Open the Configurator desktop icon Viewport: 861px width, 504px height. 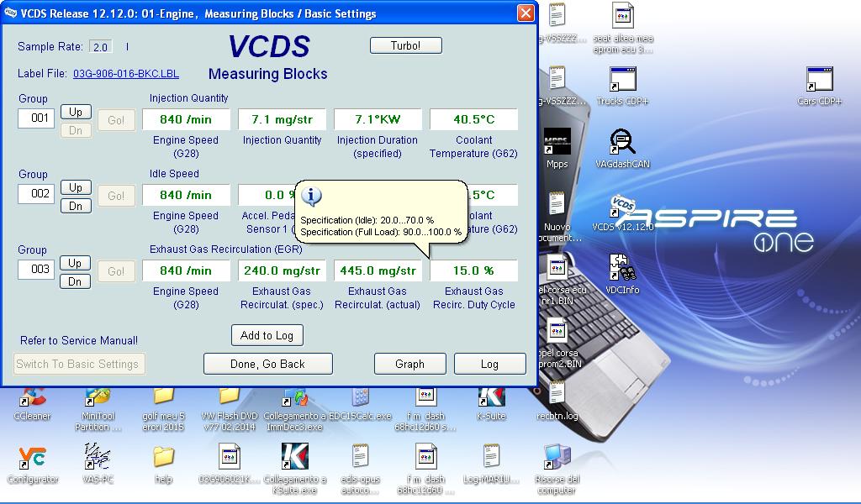click(x=32, y=458)
